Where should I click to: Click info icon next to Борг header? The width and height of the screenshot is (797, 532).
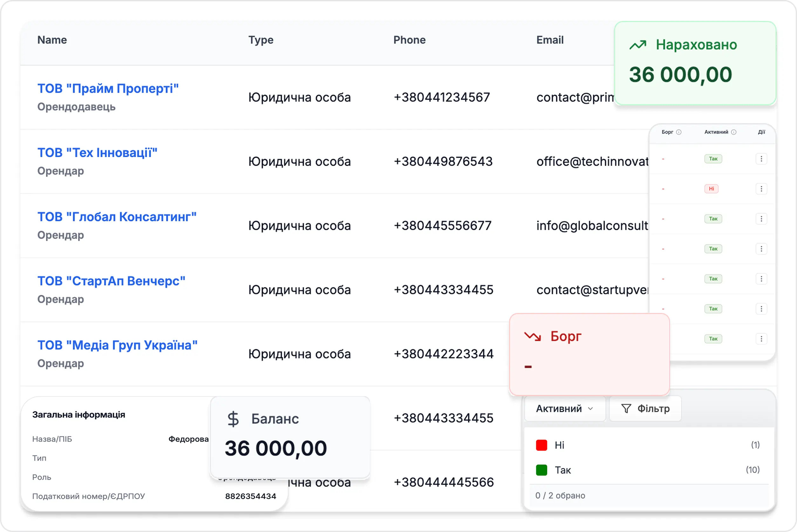point(679,132)
